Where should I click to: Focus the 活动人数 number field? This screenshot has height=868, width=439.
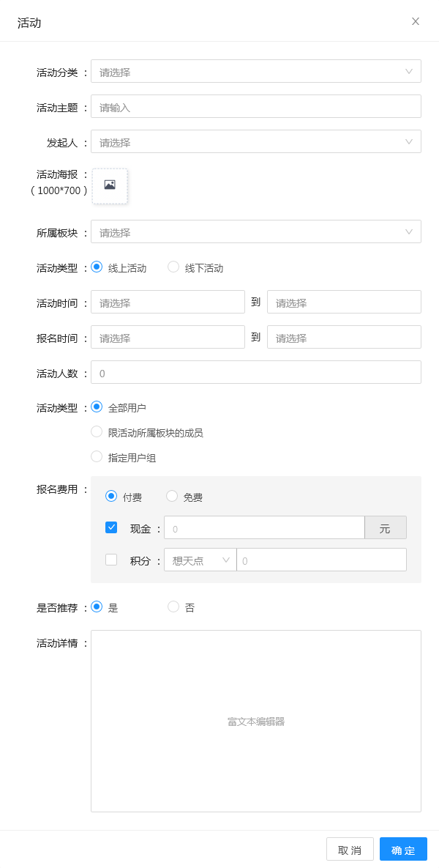click(256, 373)
